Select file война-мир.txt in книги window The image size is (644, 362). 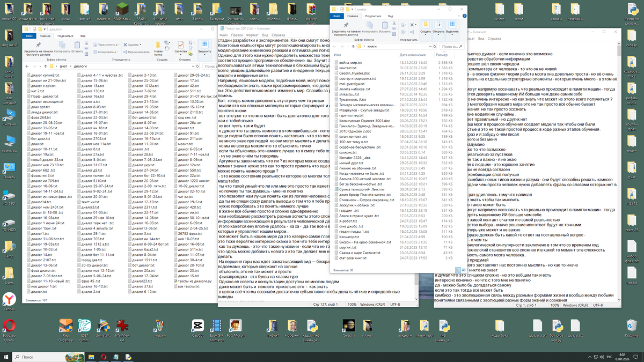[x=351, y=63]
